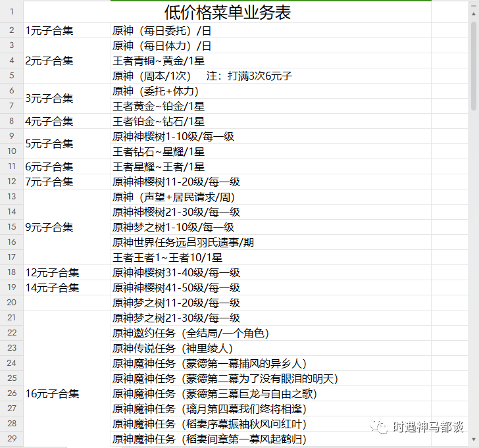Select the cell 原神（每日委托）/日
479x448 pixels.
tap(270, 30)
